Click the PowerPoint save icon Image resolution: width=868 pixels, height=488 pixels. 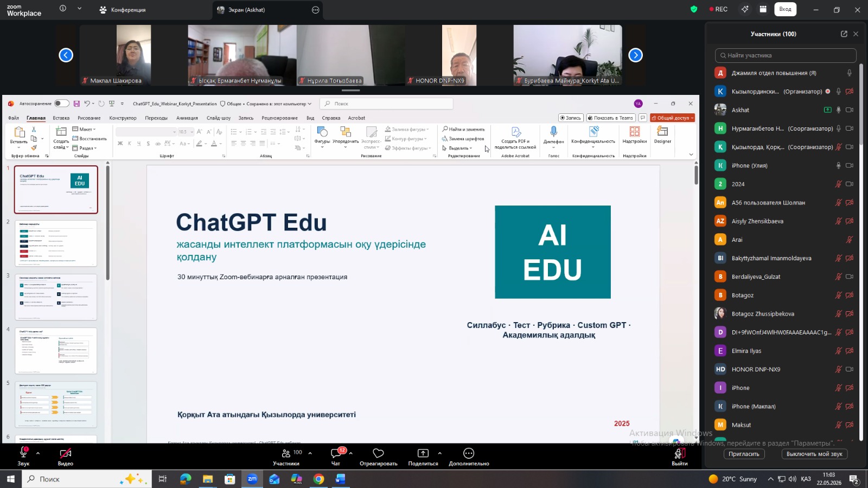tap(76, 104)
